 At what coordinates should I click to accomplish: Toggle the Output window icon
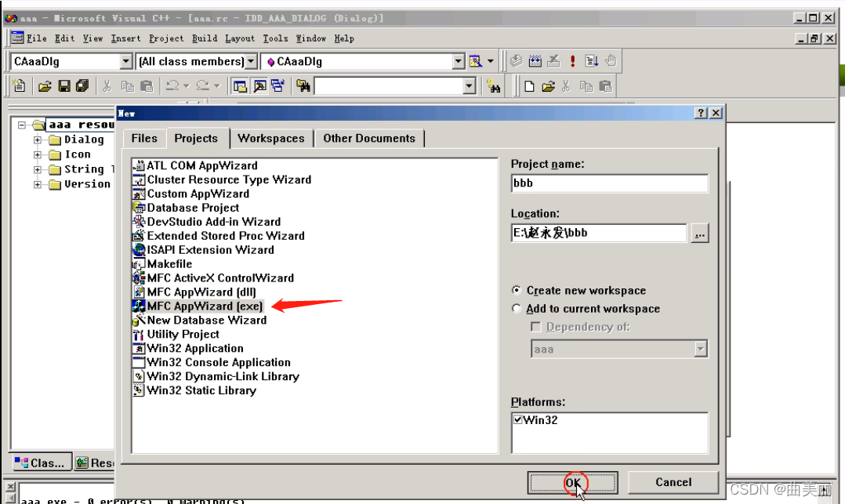pyautogui.click(x=259, y=86)
